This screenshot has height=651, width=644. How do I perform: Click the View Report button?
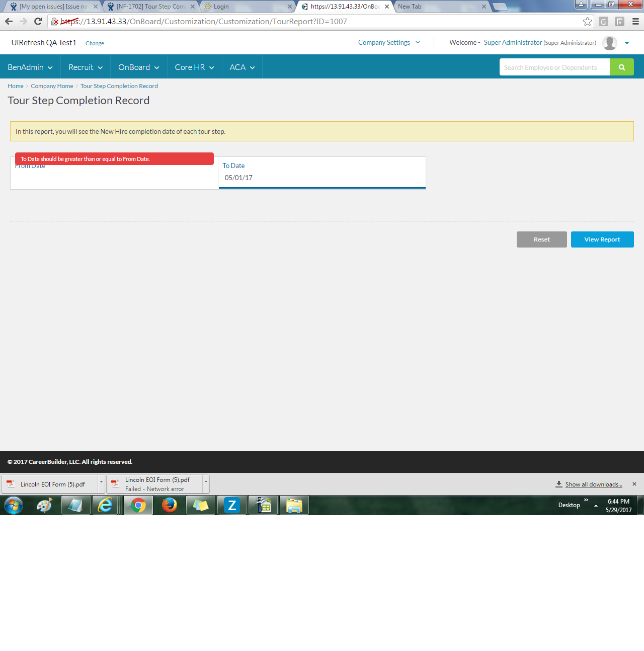coord(602,239)
